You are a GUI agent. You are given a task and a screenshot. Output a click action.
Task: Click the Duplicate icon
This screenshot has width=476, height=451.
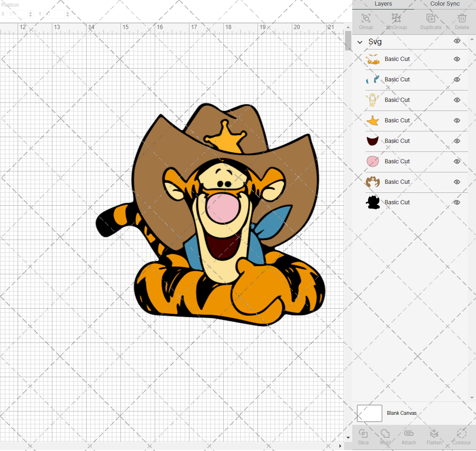(x=430, y=18)
